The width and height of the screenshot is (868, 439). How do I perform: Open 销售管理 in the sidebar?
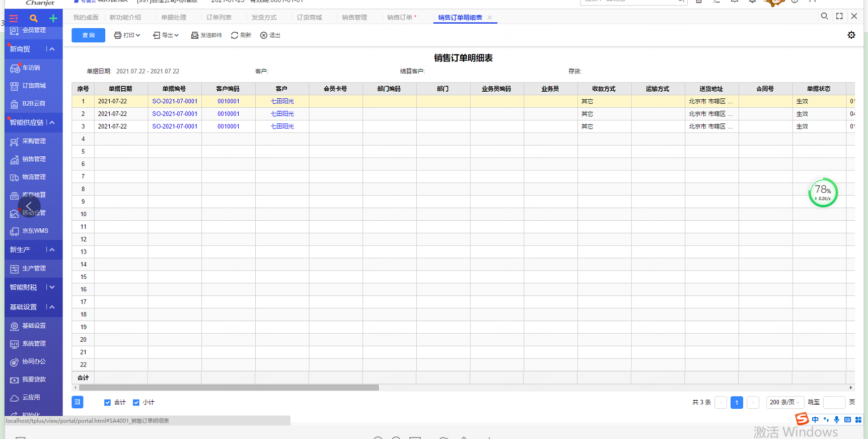click(34, 159)
